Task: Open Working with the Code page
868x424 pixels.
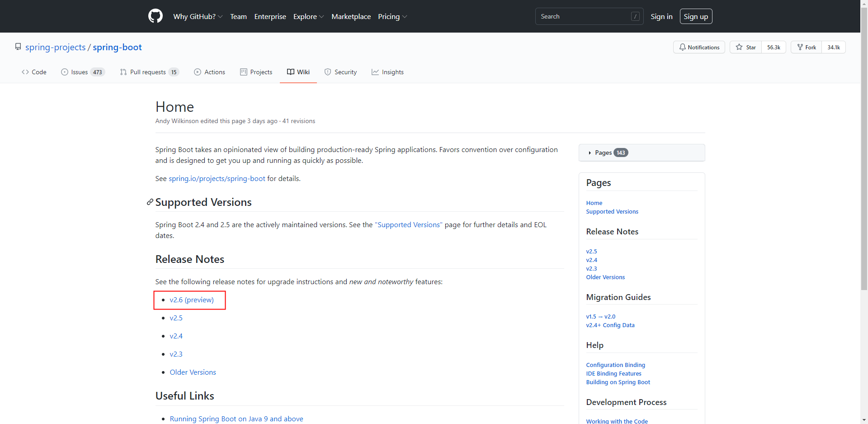Action: point(617,421)
